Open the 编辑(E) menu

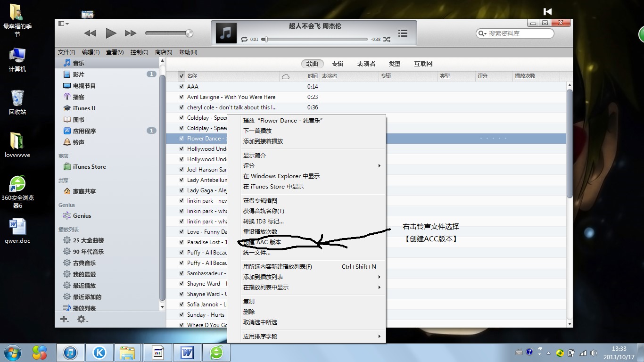[91, 52]
